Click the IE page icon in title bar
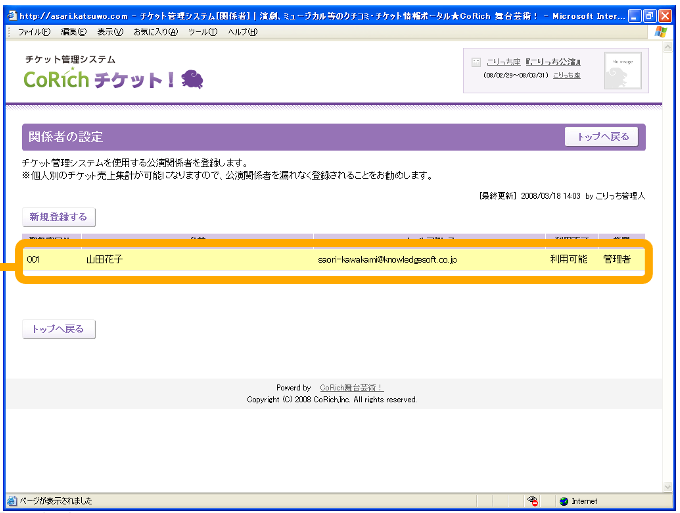This screenshot has height=513, width=680. click(x=11, y=17)
